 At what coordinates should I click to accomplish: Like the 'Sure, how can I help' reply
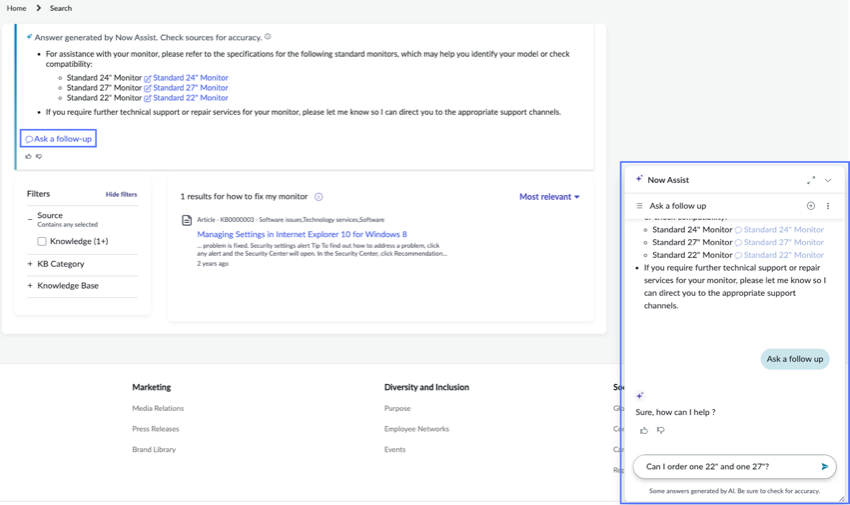pos(644,430)
